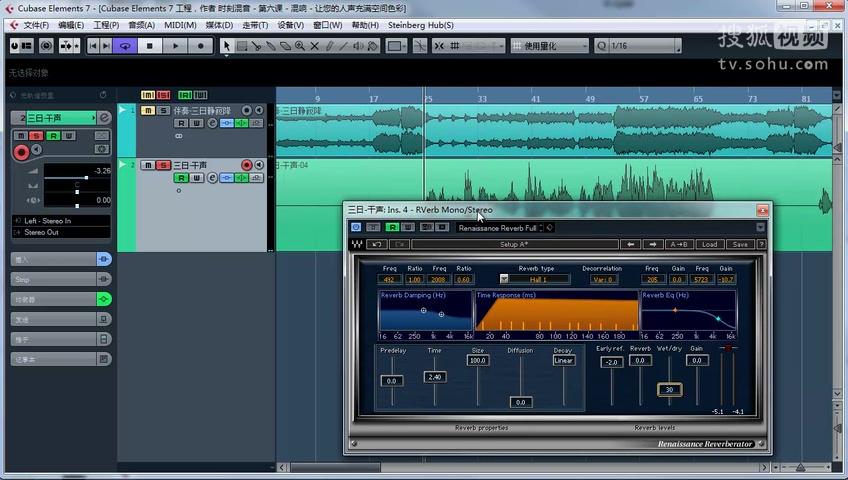The image size is (848, 480).
Task: Open the Renaissance Reverb Full preset selector
Action: coord(499,228)
